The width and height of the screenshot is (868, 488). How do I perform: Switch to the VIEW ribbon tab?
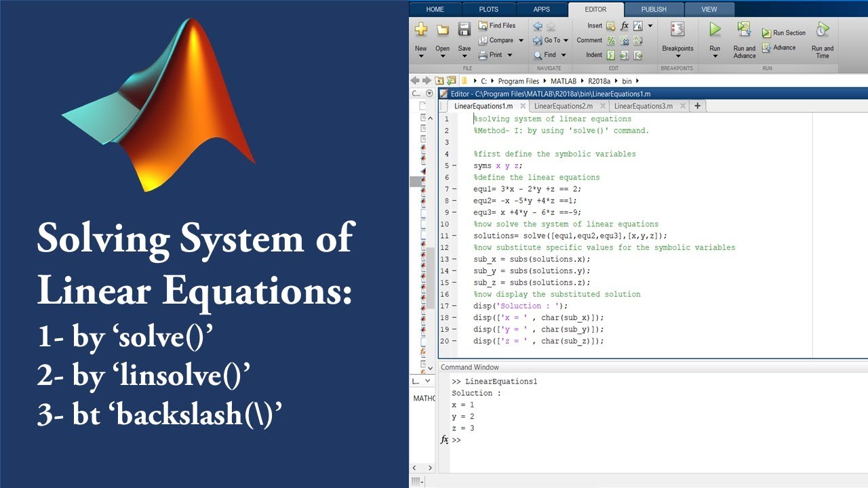[709, 9]
